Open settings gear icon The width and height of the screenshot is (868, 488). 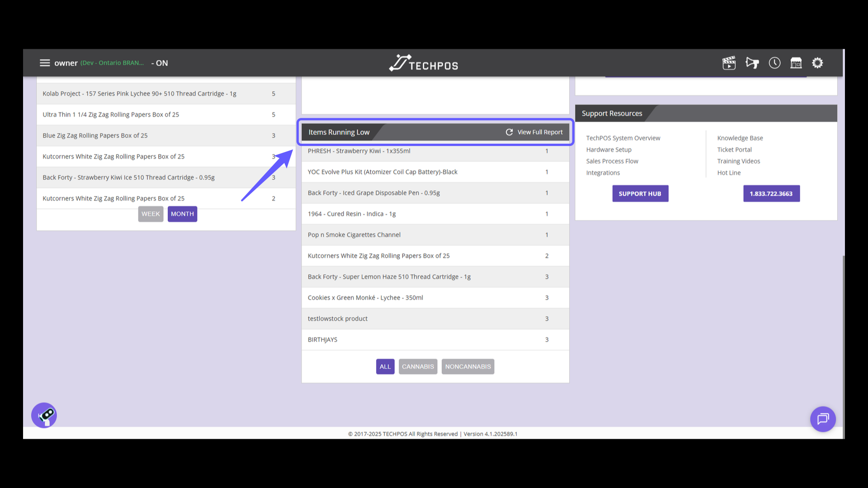(x=817, y=63)
